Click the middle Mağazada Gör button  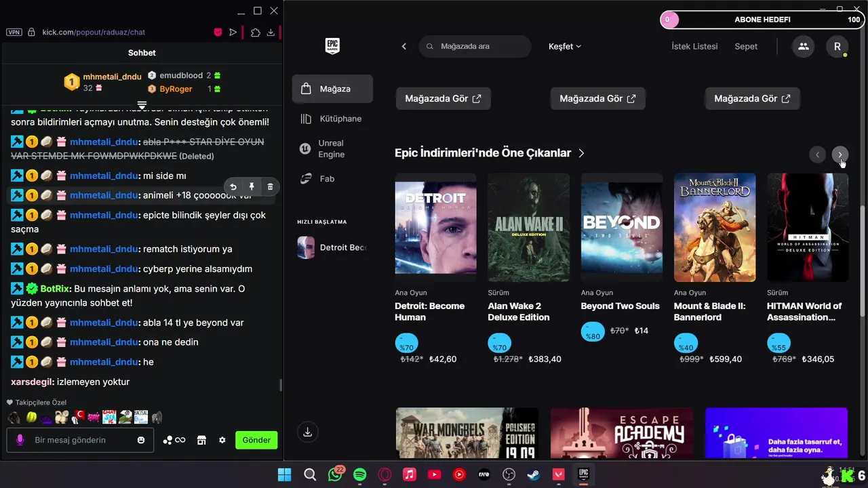[597, 98]
